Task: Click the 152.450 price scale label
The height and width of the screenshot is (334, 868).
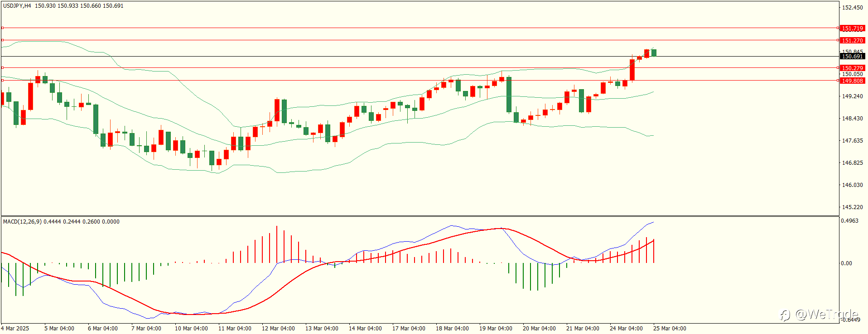Action: pos(852,8)
